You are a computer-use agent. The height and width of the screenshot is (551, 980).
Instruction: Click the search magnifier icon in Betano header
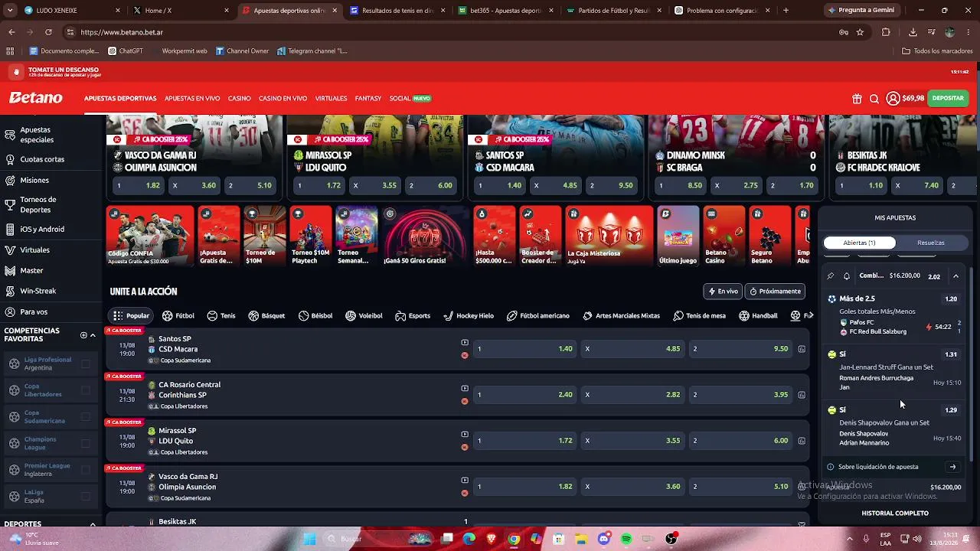point(874,99)
